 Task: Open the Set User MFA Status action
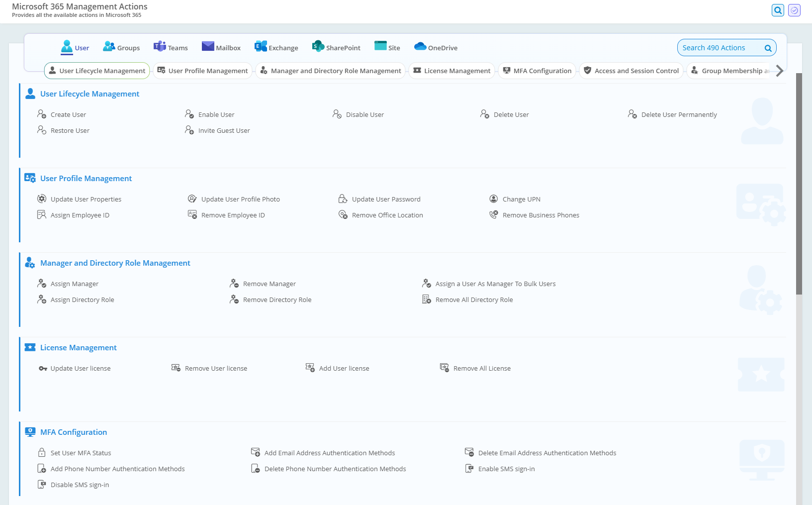[80, 453]
